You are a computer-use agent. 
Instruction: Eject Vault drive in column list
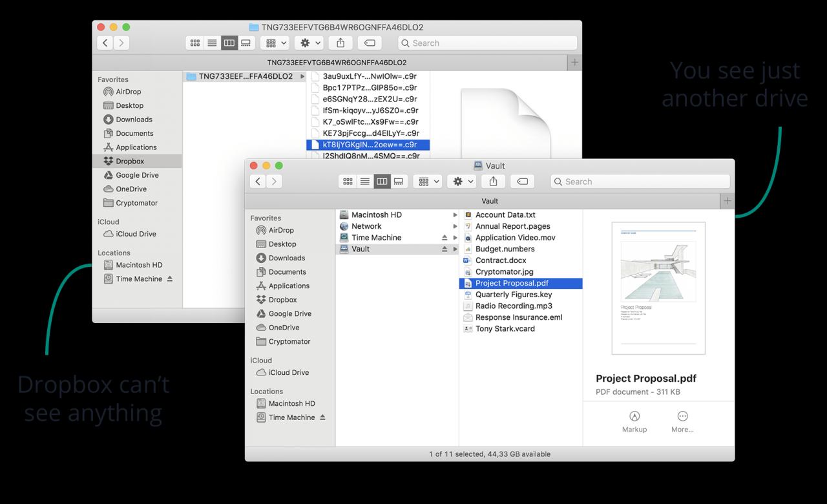pos(445,249)
